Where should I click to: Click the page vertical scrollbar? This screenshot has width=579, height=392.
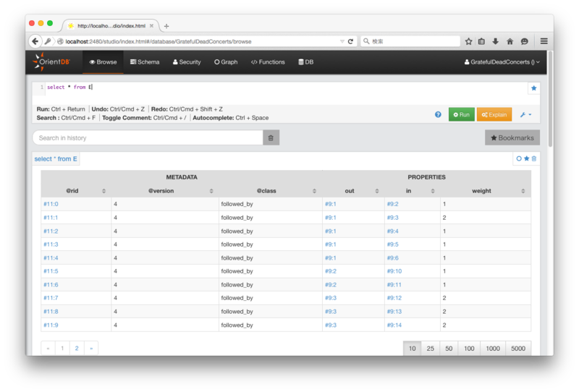point(550,100)
